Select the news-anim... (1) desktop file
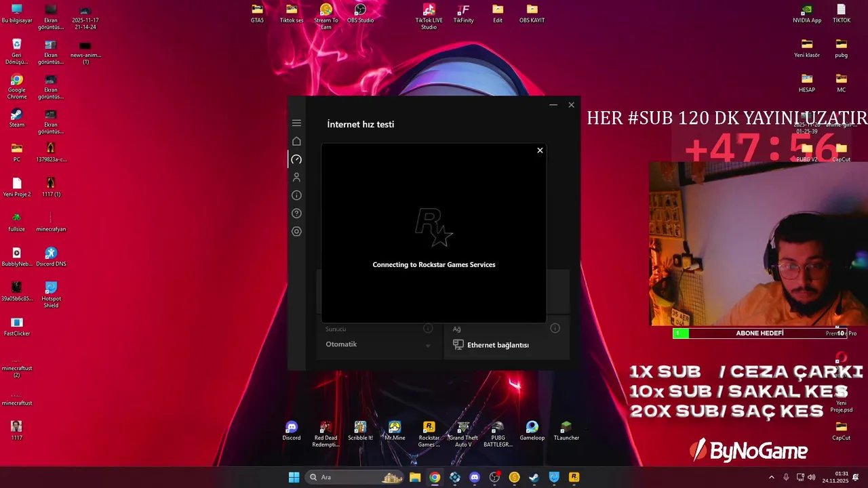 coord(85,52)
